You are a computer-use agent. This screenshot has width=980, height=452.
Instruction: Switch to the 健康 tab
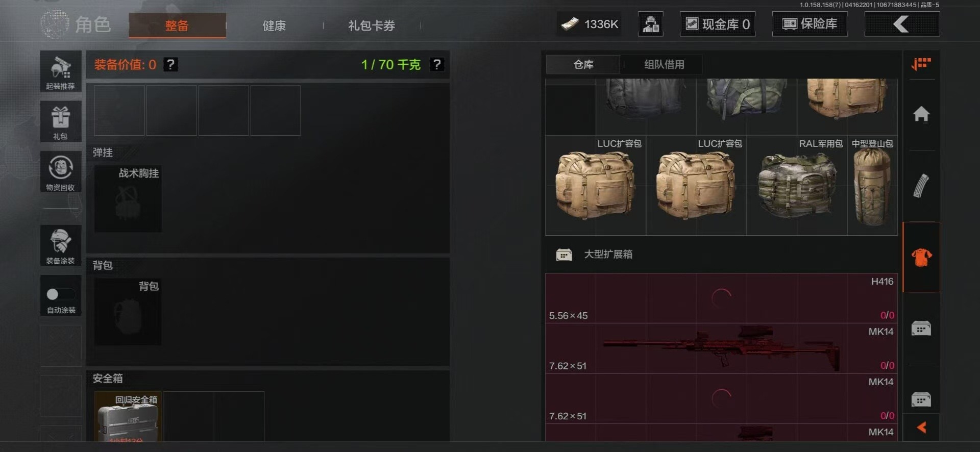(x=274, y=26)
